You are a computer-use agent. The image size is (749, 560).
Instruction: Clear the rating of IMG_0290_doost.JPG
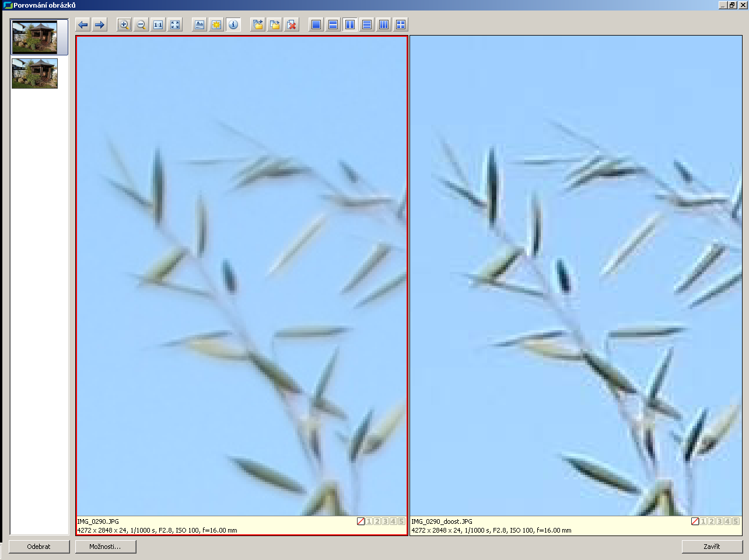point(695,521)
